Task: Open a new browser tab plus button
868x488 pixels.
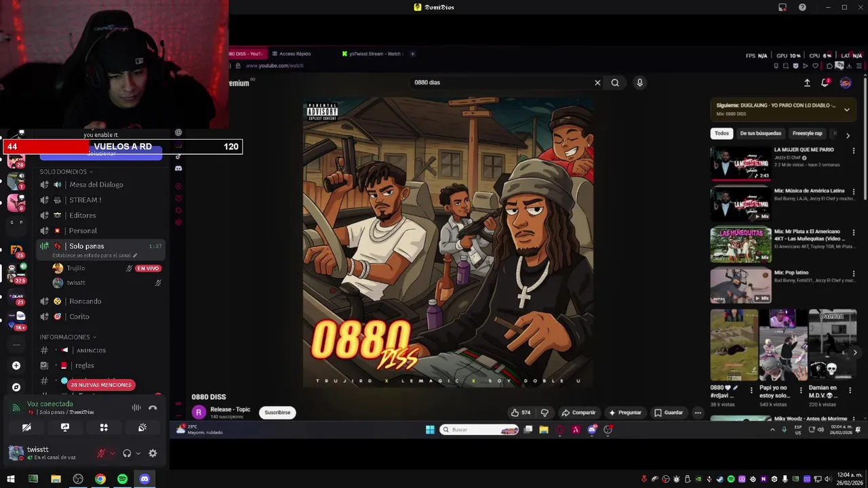Action: [x=412, y=54]
